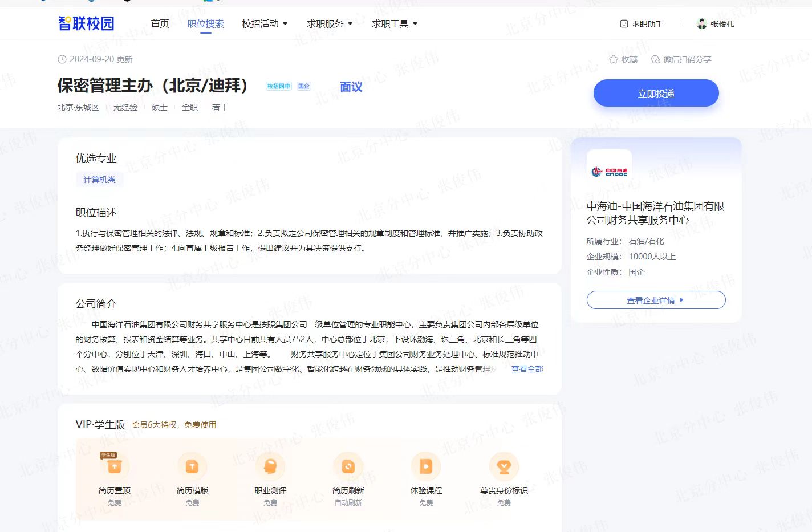This screenshot has height=532, width=812.
Task: Click the 简历置顶 VIP icon
Action: point(115,466)
